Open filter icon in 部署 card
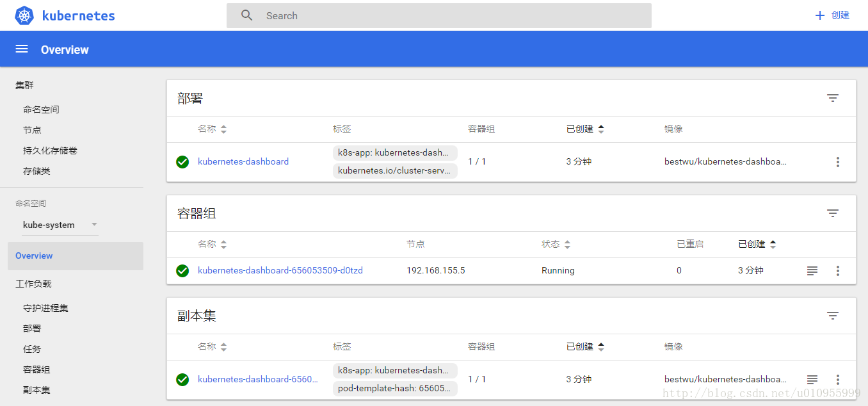This screenshot has width=868, height=406. (x=833, y=98)
